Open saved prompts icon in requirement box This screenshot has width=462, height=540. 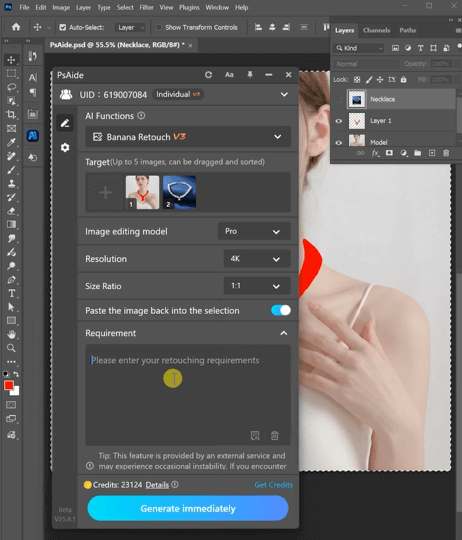coord(255,436)
